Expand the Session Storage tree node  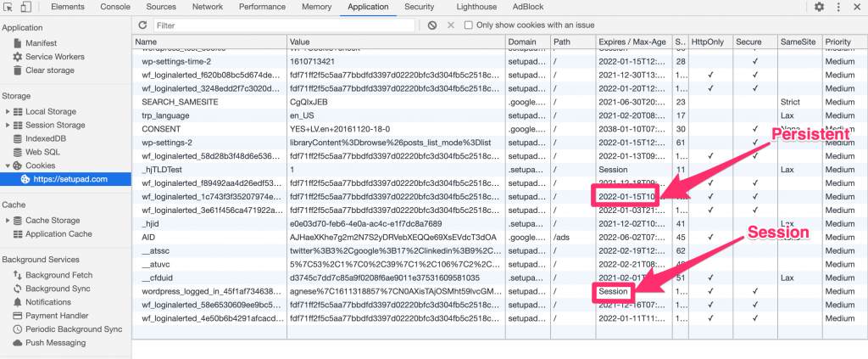tap(8, 125)
